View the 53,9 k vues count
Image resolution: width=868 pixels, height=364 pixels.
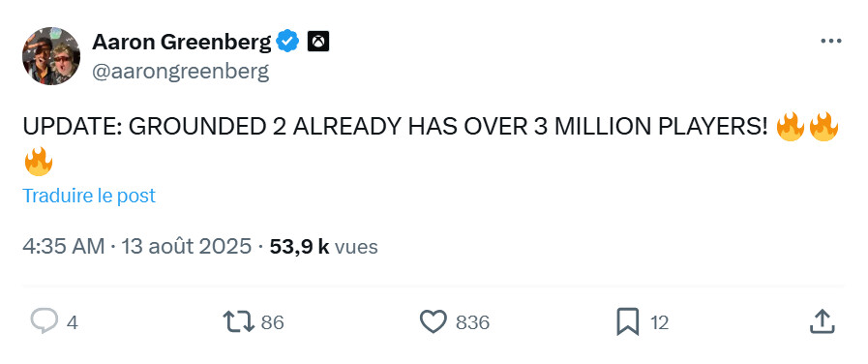[324, 247]
